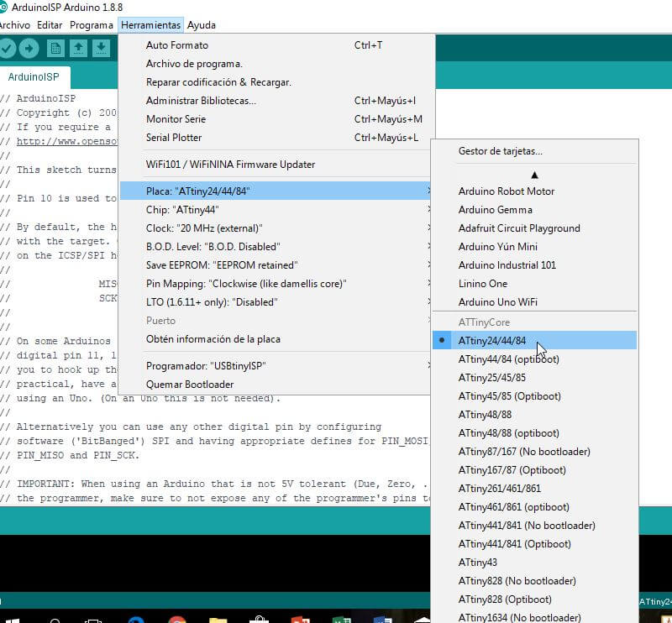Choose the ATtiny261/461/861 entry
The image size is (672, 623).
tap(534, 488)
